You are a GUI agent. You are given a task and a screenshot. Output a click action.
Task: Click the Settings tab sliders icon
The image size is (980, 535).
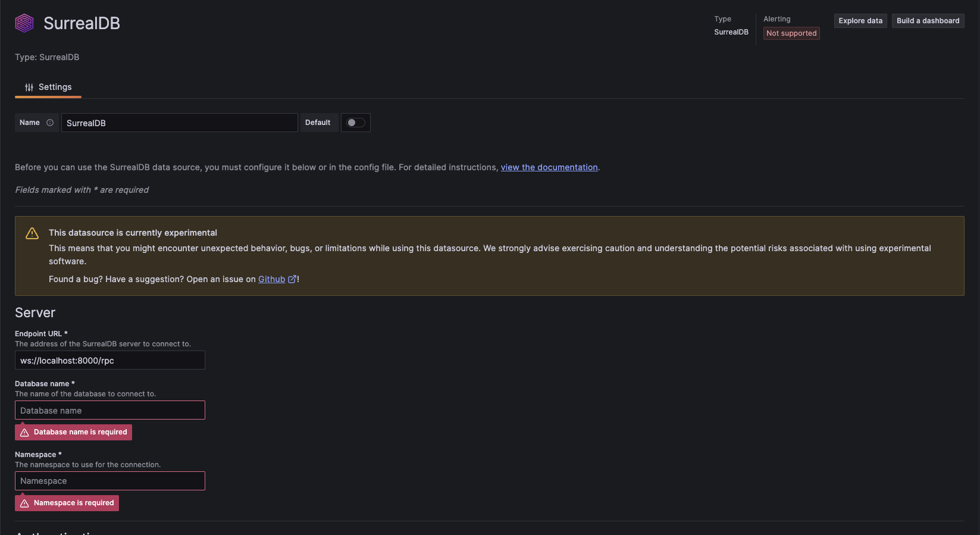pyautogui.click(x=29, y=87)
